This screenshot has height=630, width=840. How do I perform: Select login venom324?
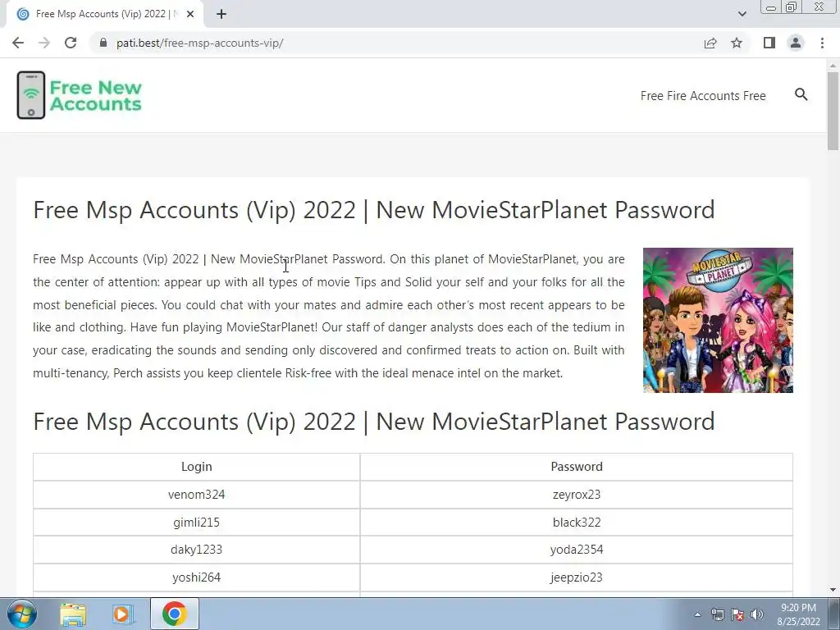point(197,495)
